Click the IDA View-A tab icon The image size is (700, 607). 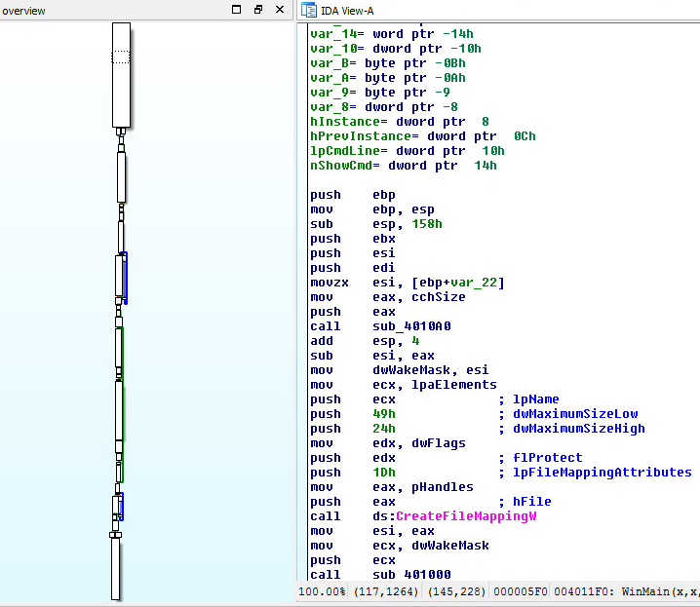pos(308,11)
